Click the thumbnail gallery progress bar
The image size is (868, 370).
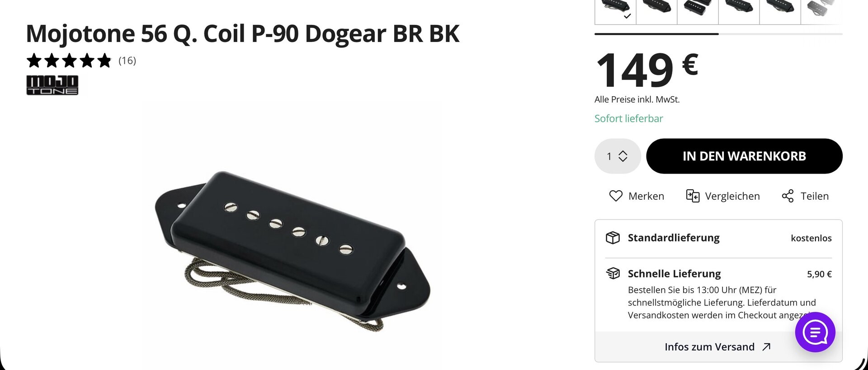tap(718, 34)
